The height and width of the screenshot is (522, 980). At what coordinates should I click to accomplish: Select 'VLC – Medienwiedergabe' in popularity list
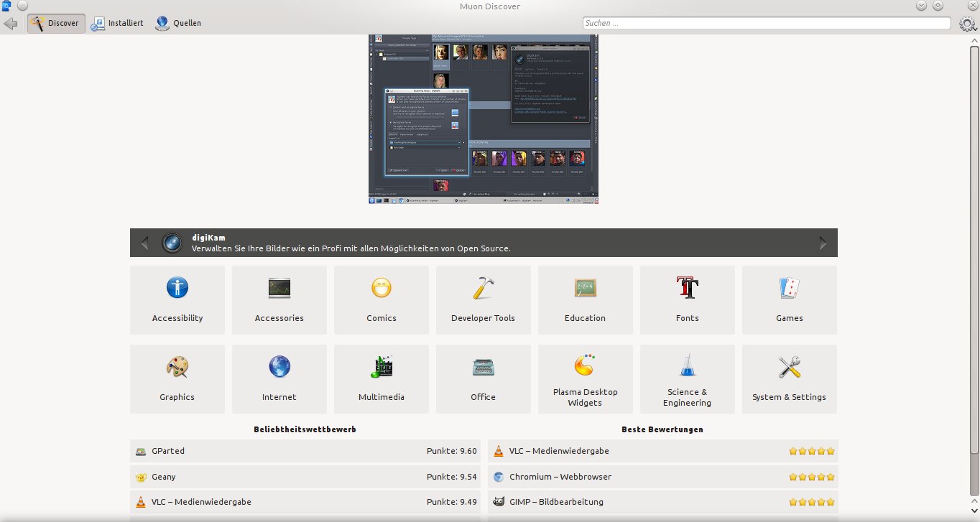point(201,502)
